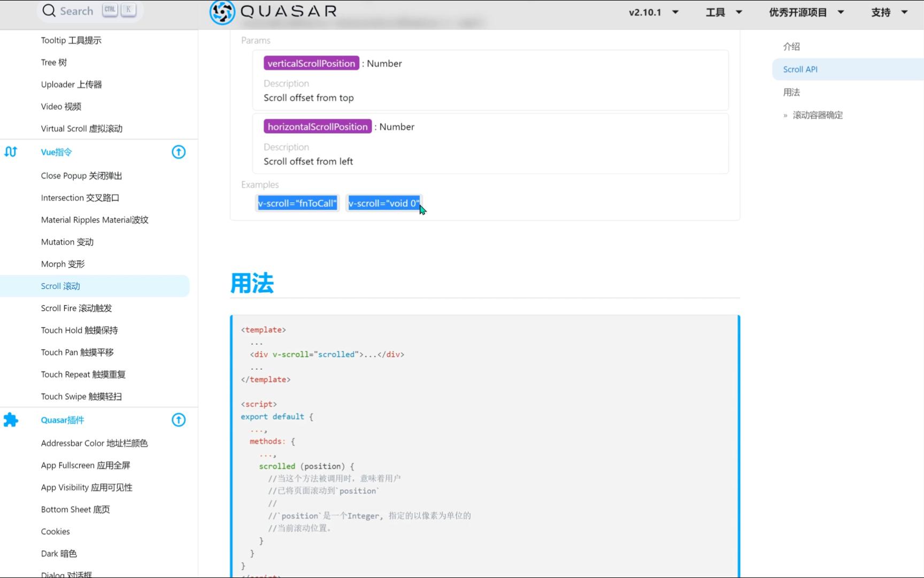Open App Fullscreen 应用全屏 page
924x578 pixels.
[x=86, y=466]
